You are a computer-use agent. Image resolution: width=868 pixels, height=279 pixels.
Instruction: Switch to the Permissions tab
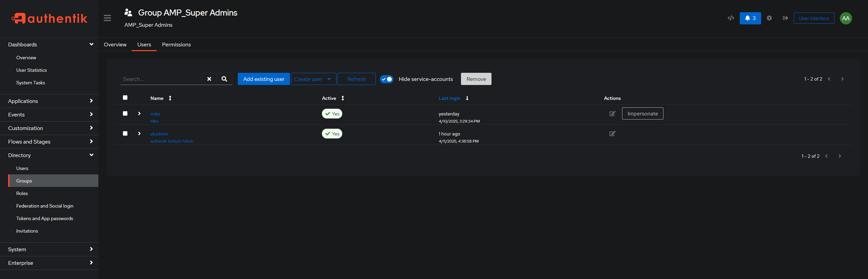click(x=176, y=45)
